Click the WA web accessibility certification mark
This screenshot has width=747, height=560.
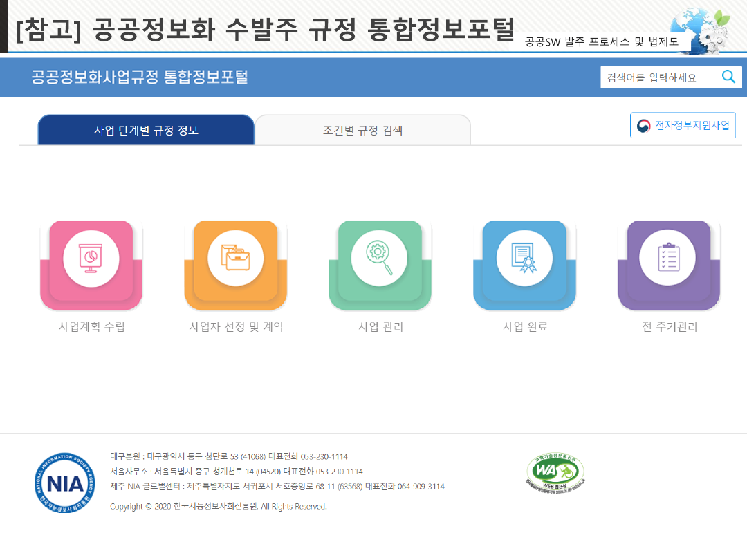(555, 474)
